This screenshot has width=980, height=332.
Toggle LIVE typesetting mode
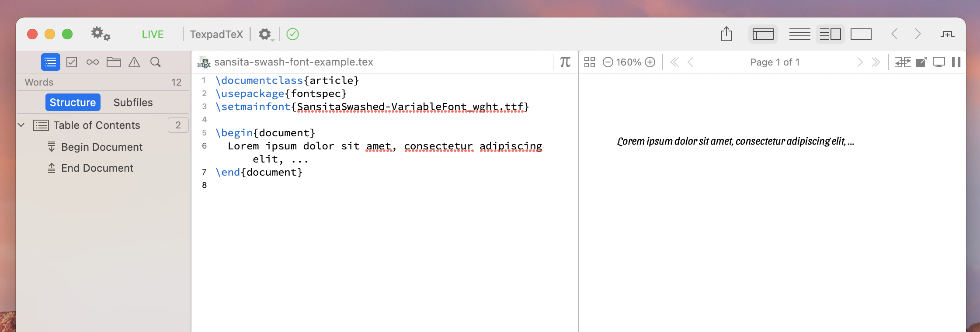click(x=153, y=34)
